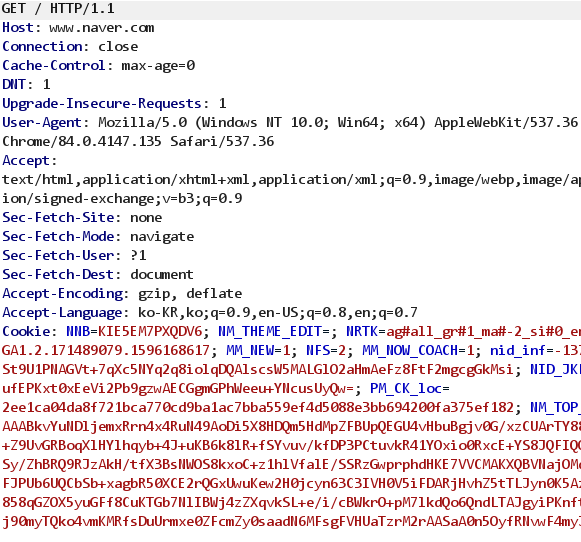Click the NNB cookie name
This screenshot has width=581, height=542.
[78, 331]
